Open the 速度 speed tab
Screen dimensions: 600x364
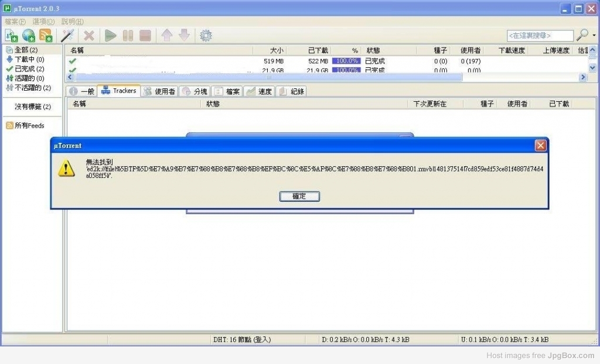259,91
